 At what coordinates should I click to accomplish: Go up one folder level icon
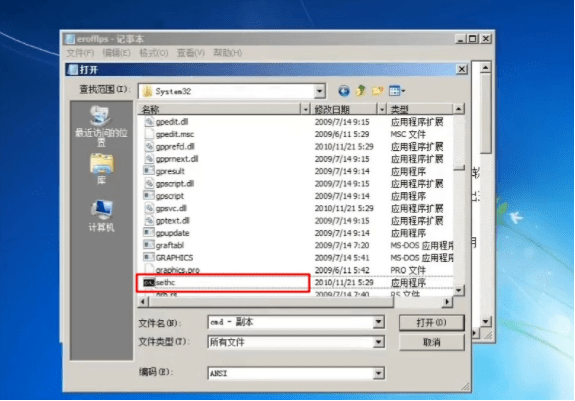tap(361, 90)
